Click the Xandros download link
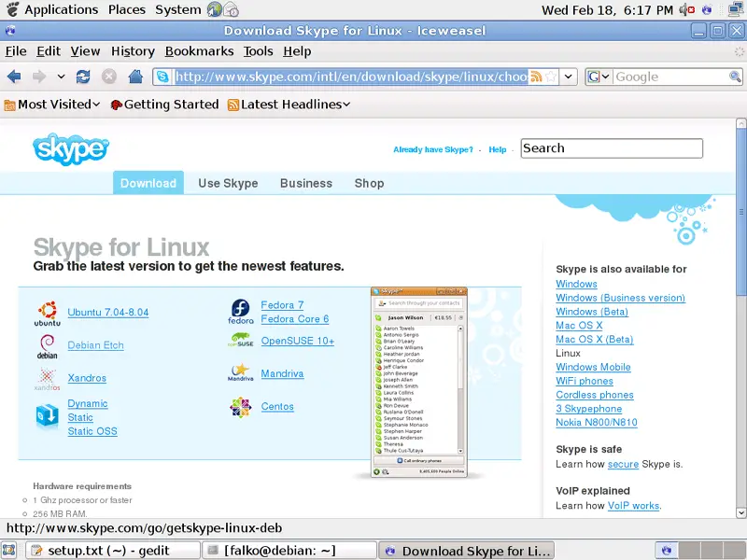The width and height of the screenshot is (747, 560). coord(87,378)
